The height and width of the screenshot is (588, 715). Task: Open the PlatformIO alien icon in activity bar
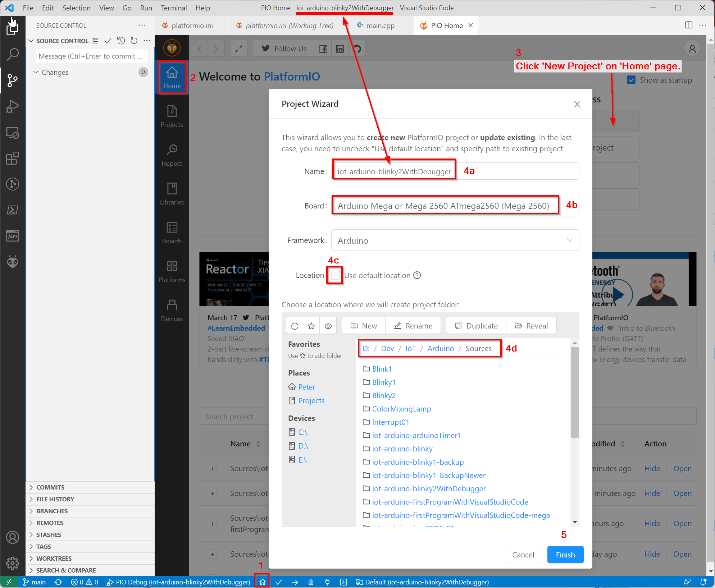13,262
